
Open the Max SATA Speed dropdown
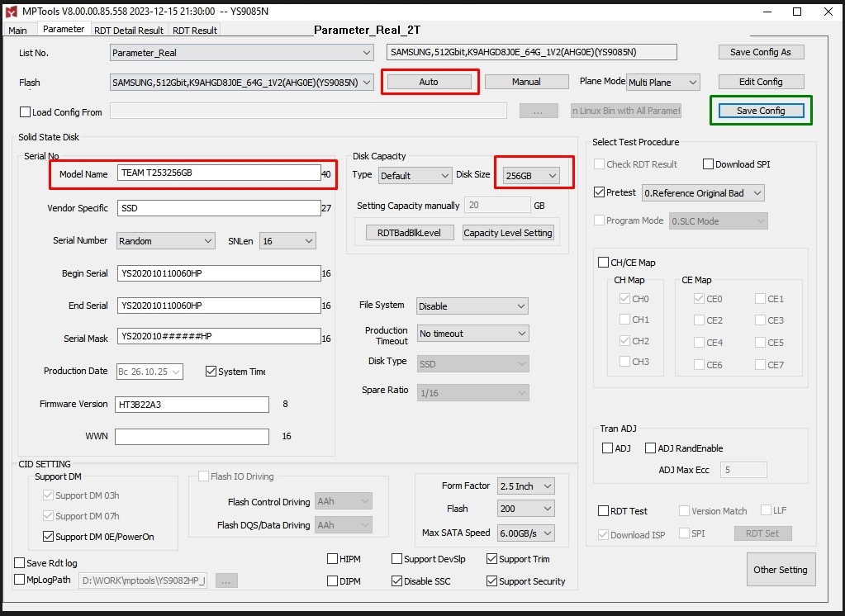[x=525, y=533]
